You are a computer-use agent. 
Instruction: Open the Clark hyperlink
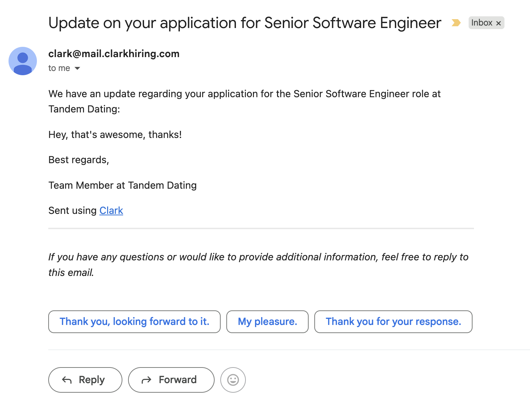(111, 211)
